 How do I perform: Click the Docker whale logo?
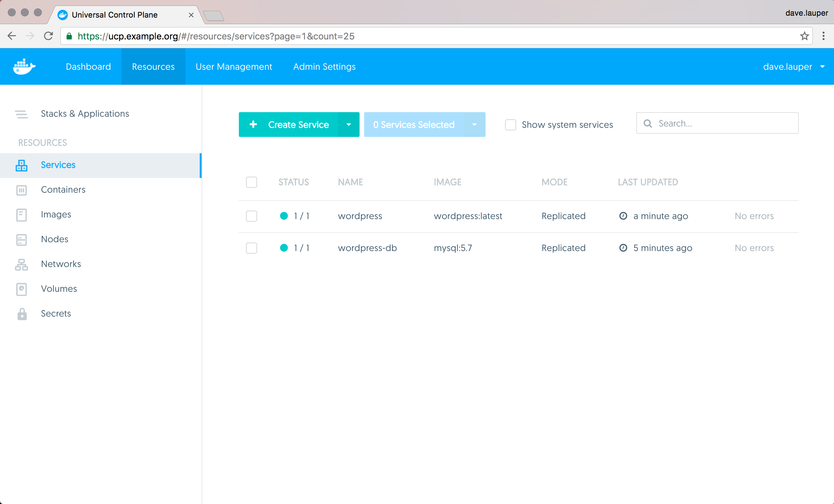[x=24, y=66]
